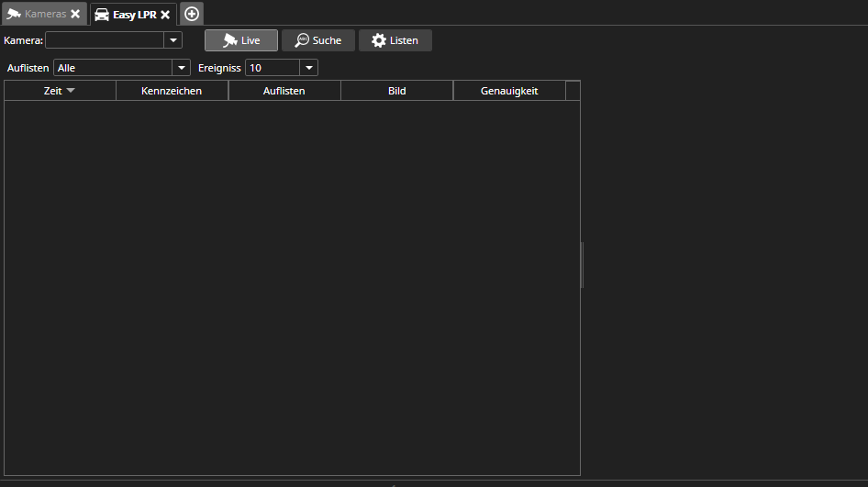Expand the Auflisten filter showing Alle

(x=181, y=68)
